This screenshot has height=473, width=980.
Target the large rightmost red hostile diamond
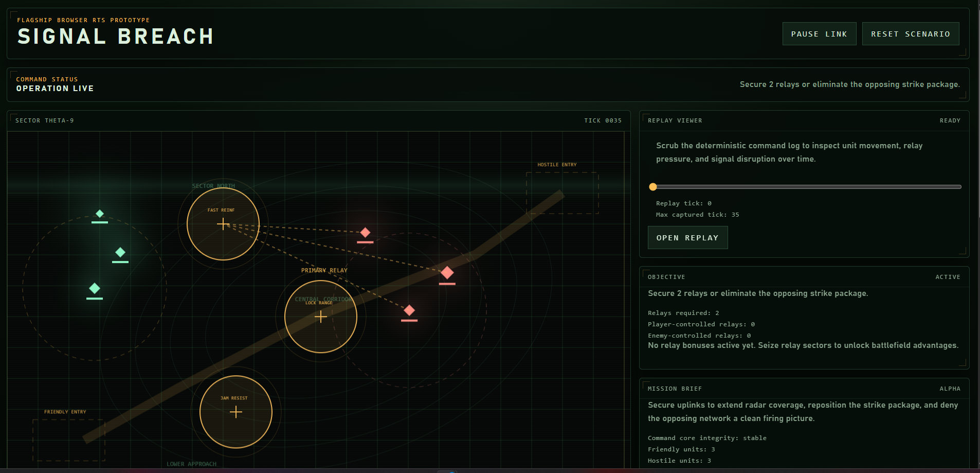click(447, 273)
